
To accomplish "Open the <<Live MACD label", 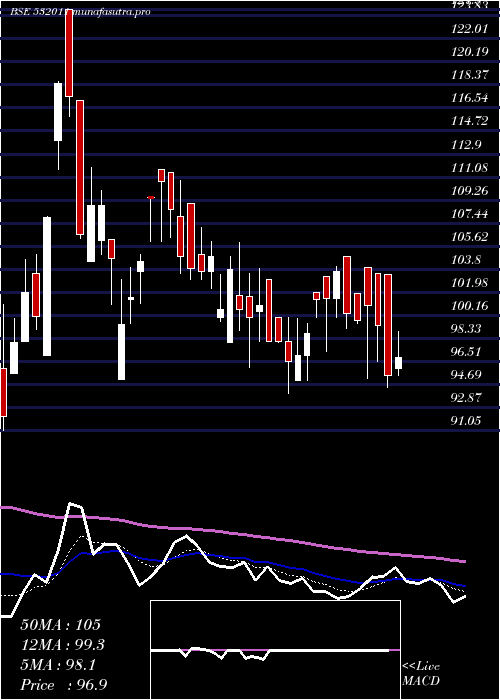I will click(x=421, y=674).
